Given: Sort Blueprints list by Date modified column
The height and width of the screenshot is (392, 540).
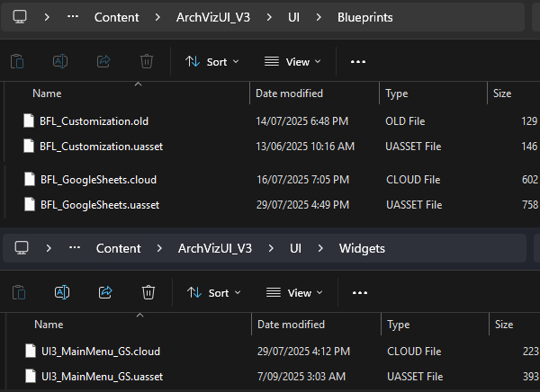Looking at the screenshot, I should pos(289,94).
